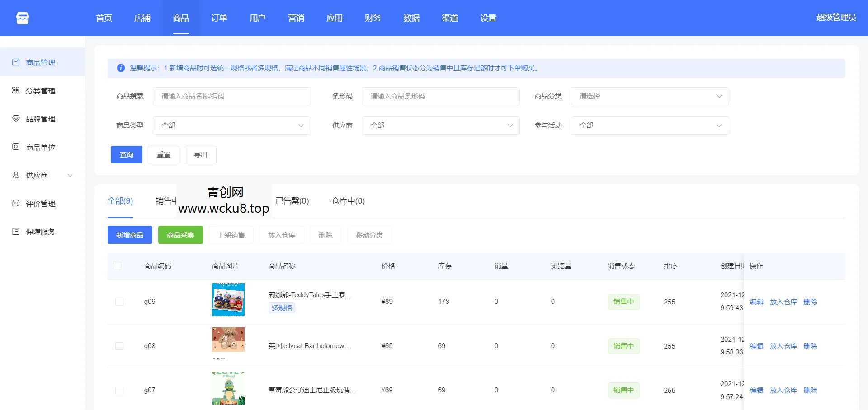
Task: Open the 参与活动 dropdown filter
Action: pyautogui.click(x=650, y=126)
